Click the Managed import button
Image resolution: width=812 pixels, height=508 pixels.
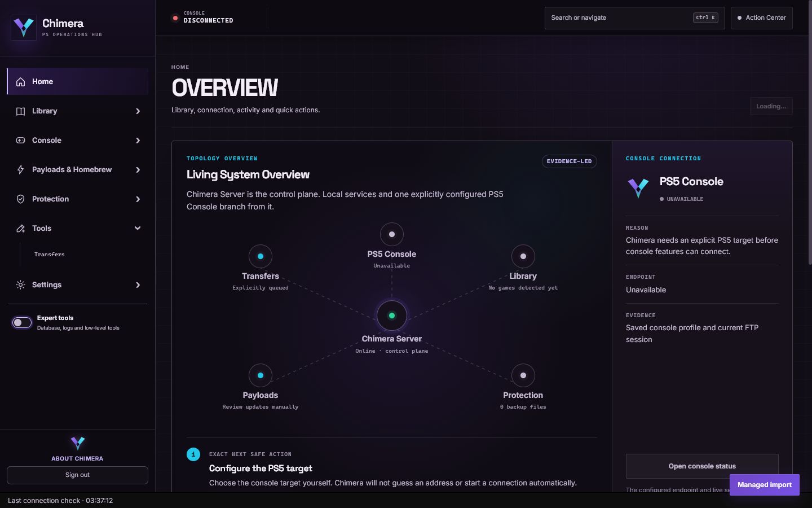click(765, 485)
